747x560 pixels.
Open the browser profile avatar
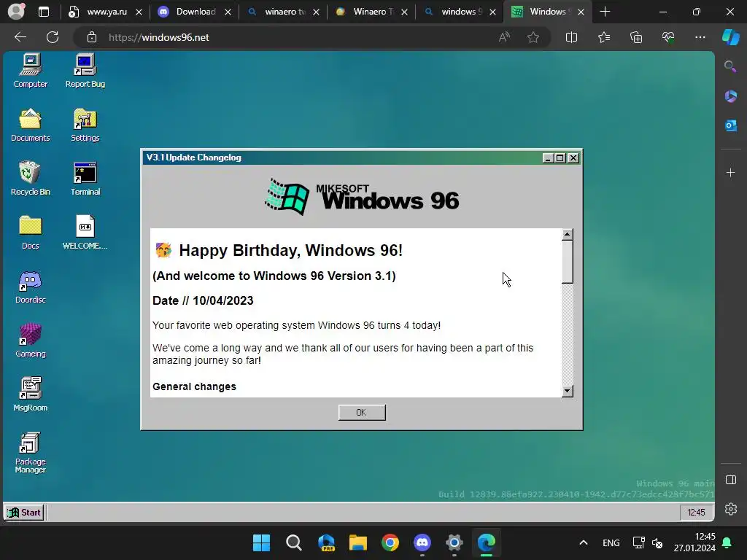point(16,12)
